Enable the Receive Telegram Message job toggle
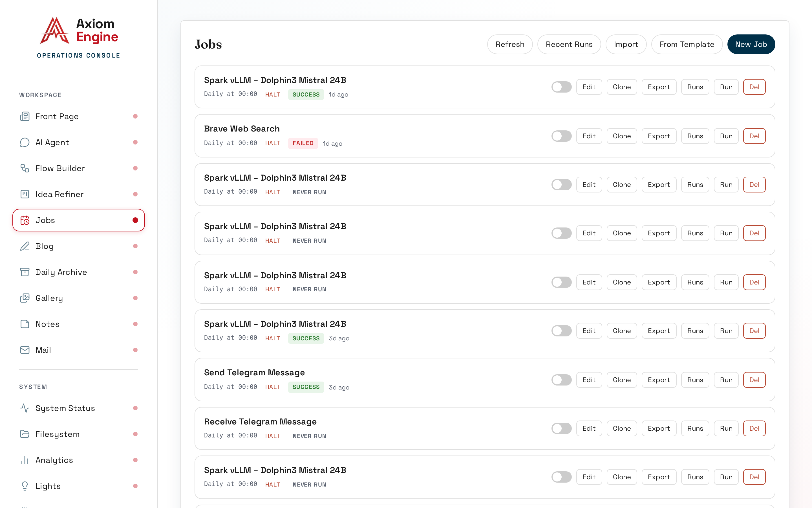 click(x=561, y=428)
